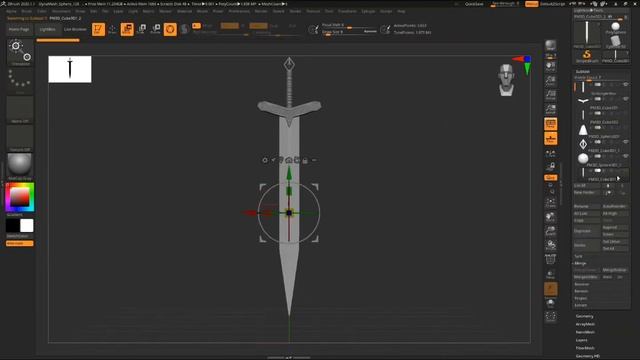Click the MergeVisible button
This screenshot has height=360, width=640.
[x=615, y=270]
